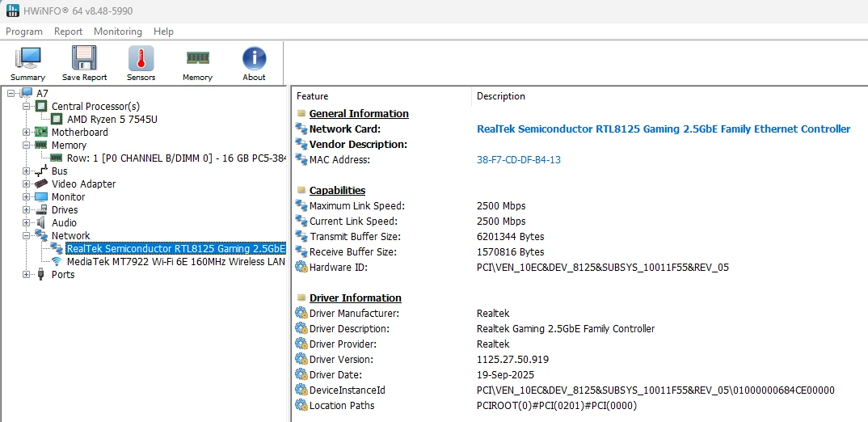
Task: Click the Vendor Description row label
Action: point(358,145)
